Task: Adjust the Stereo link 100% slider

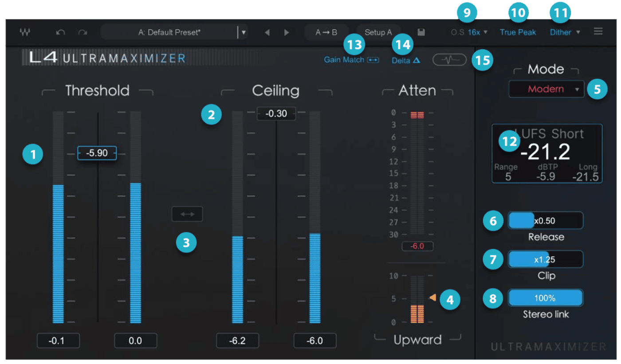Action: pos(546,298)
